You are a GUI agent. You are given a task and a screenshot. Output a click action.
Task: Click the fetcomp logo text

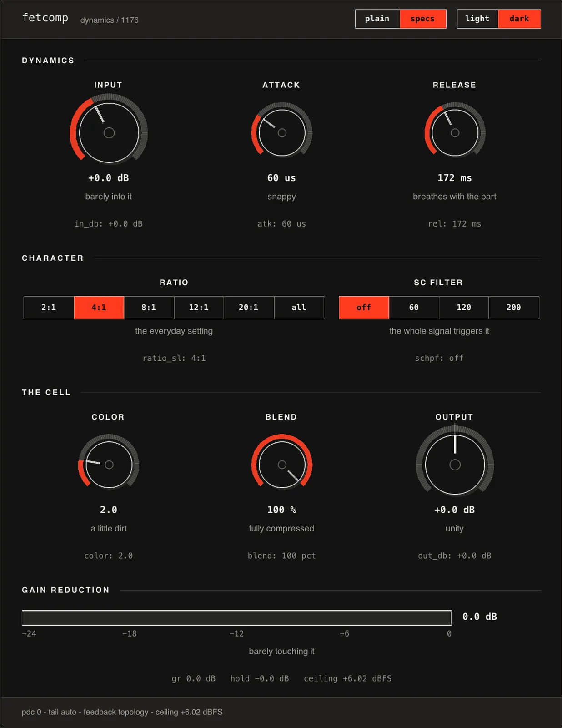[45, 18]
